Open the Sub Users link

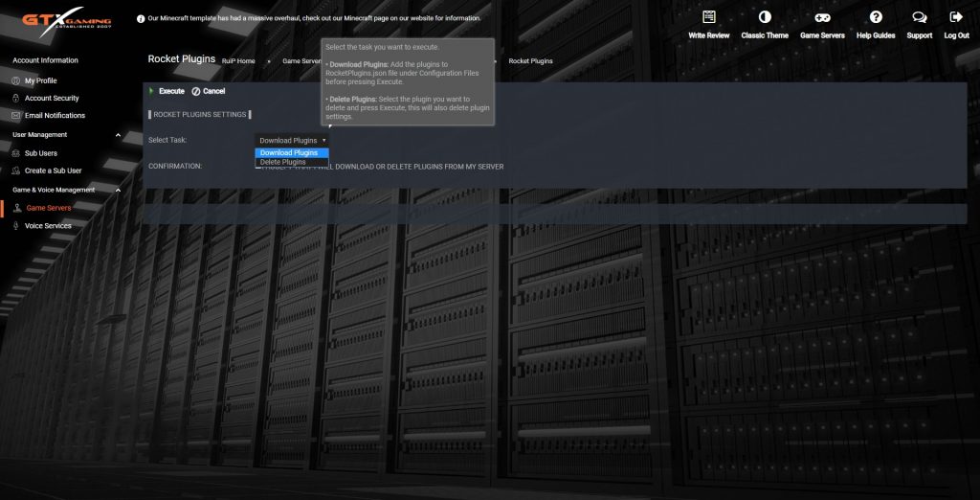click(41, 153)
